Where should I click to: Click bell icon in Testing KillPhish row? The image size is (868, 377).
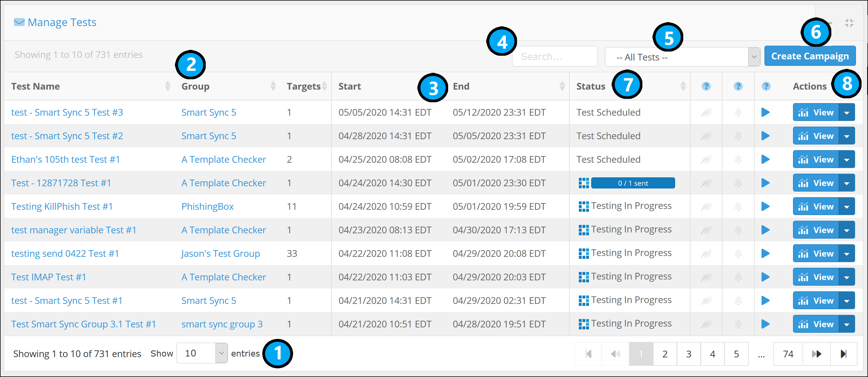[738, 206]
